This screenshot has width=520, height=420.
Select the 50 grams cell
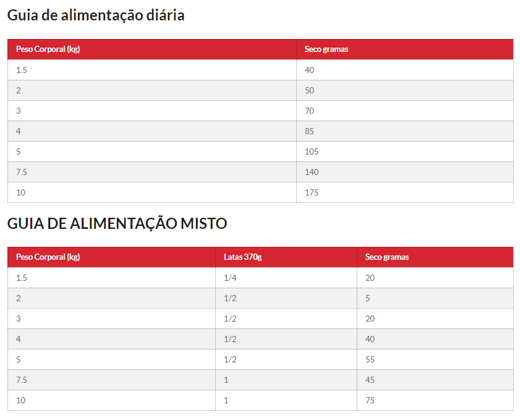coord(309,90)
